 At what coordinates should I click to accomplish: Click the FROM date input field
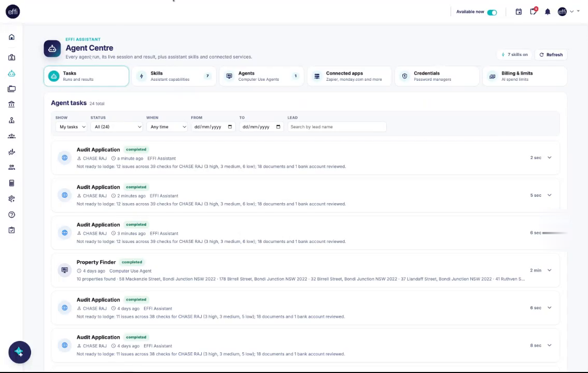click(x=213, y=126)
